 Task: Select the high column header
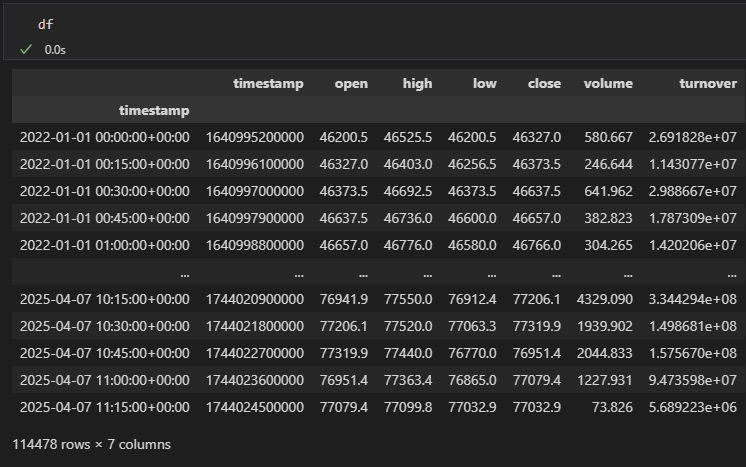coord(417,84)
